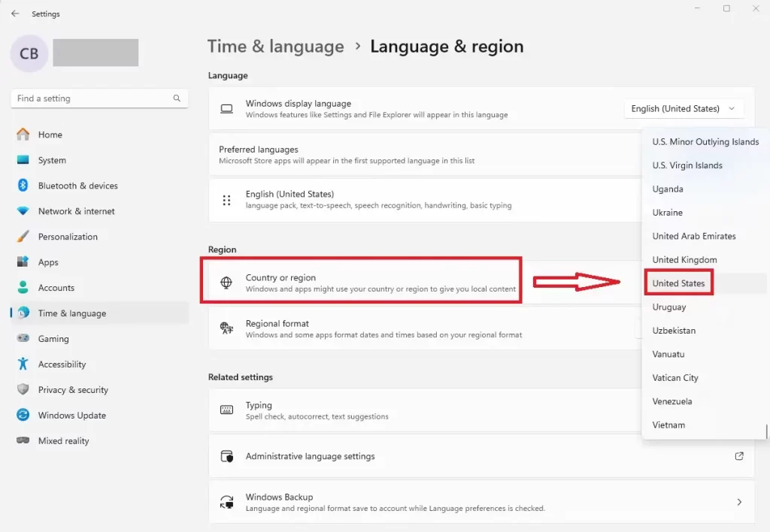Open the Gaming settings label
Viewport: 770px width, 532px height.
pos(53,339)
